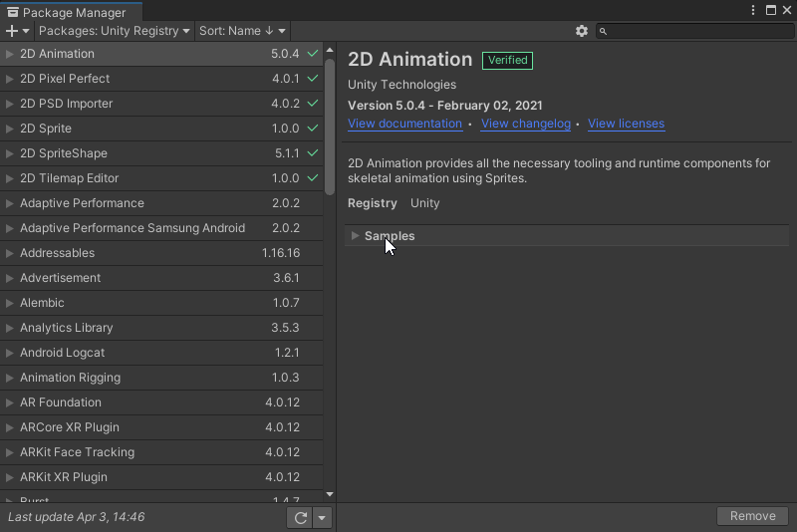Open the Package Manager kebab menu

(753, 10)
